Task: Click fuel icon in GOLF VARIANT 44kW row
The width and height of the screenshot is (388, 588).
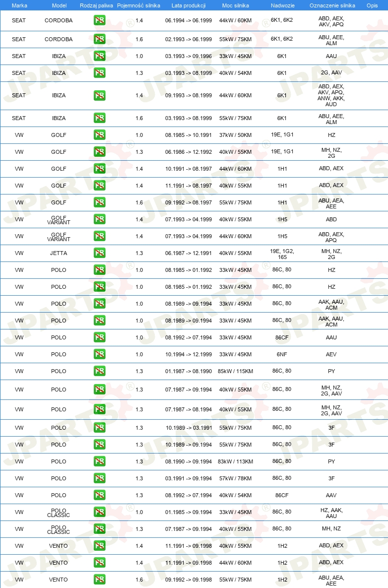Action: pos(99,236)
